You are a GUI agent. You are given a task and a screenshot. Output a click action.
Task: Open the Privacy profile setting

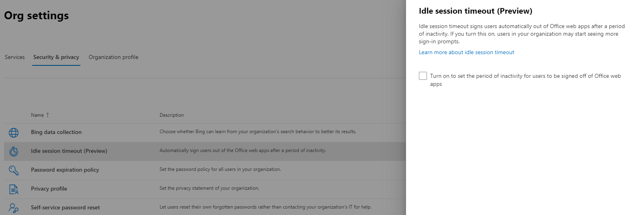[49, 189]
